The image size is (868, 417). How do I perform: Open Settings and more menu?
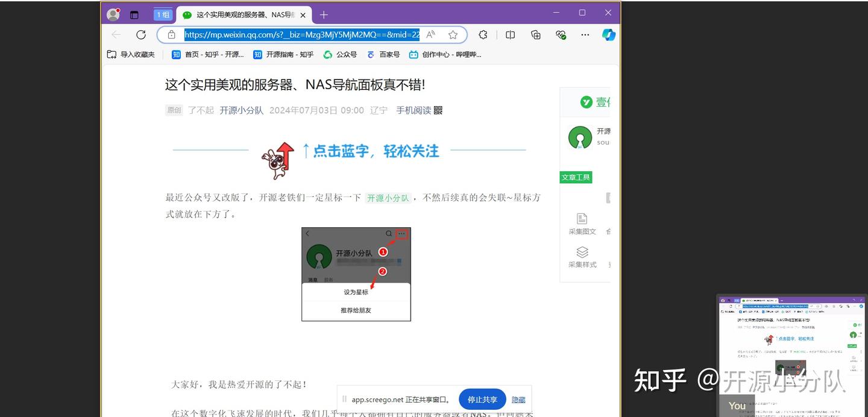point(585,35)
